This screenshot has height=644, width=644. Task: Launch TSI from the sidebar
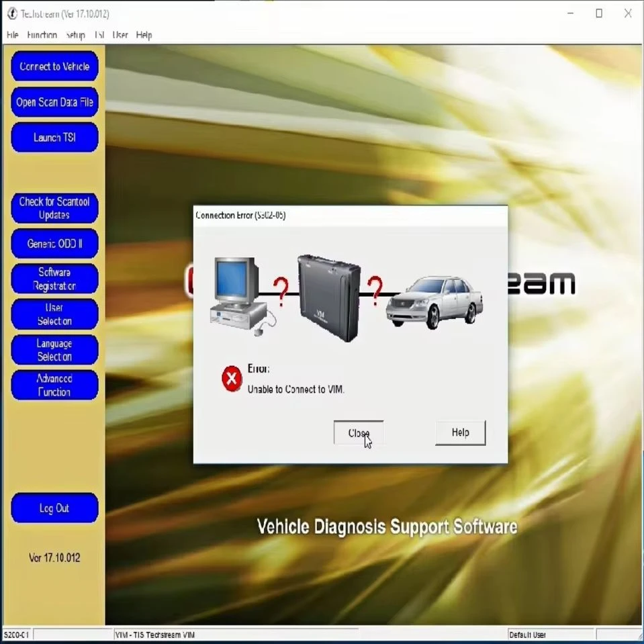tap(54, 137)
